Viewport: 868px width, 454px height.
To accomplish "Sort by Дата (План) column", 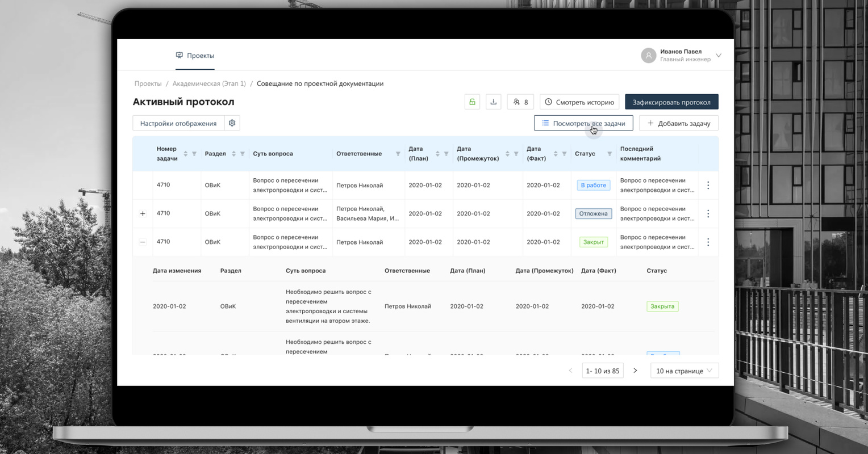I will point(437,154).
